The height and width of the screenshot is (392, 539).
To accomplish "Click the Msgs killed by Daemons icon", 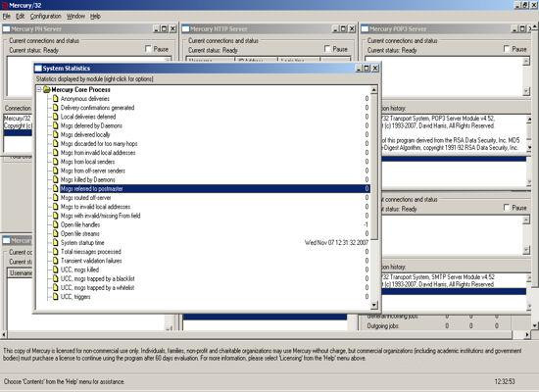I will (55, 179).
